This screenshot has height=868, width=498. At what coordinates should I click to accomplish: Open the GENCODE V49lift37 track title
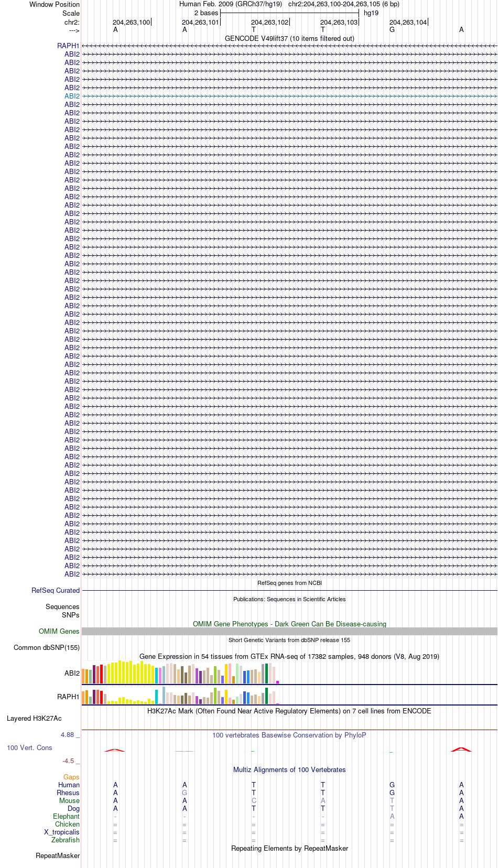click(289, 39)
